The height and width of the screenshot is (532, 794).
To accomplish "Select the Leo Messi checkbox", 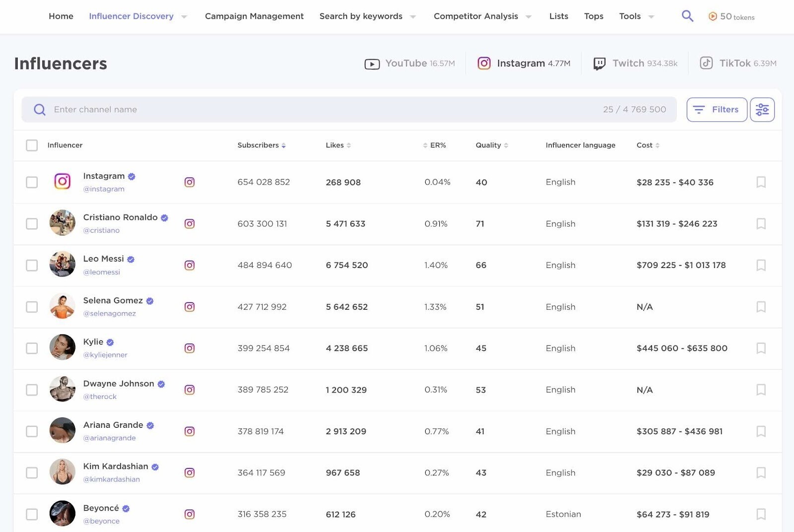I will point(32,265).
